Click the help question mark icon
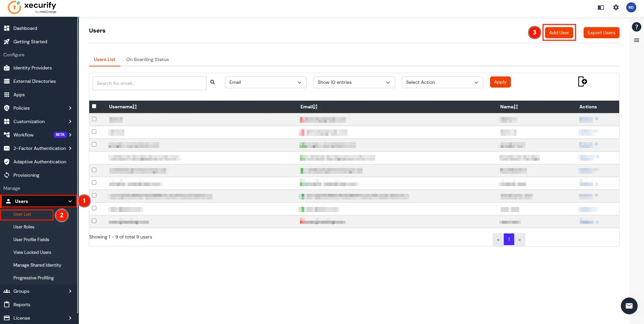Viewport: 644px width, 324px height. click(x=637, y=27)
